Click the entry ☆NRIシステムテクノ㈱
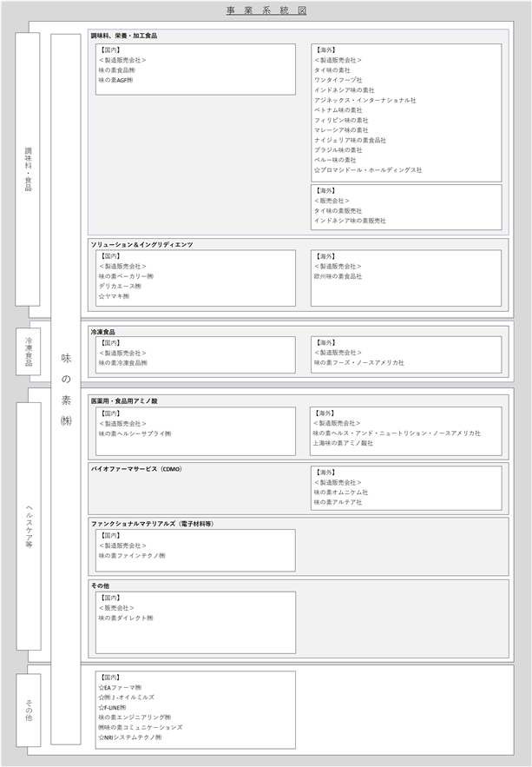532x767 pixels. [130, 737]
